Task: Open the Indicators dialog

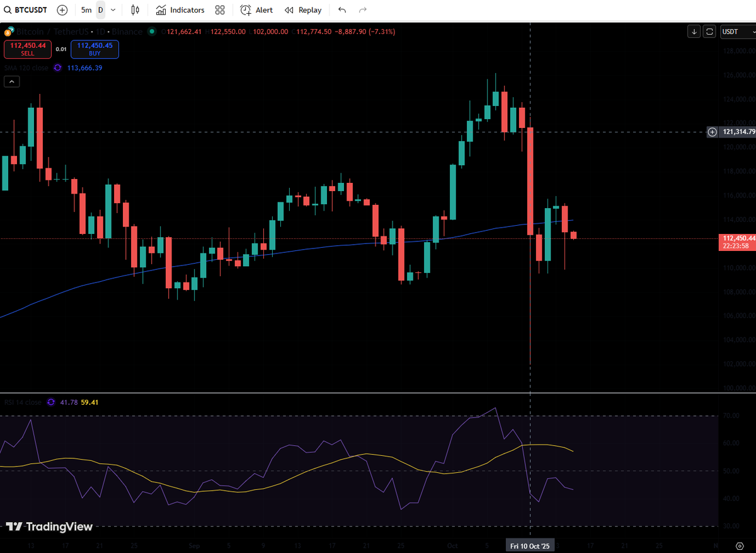Action: click(180, 10)
